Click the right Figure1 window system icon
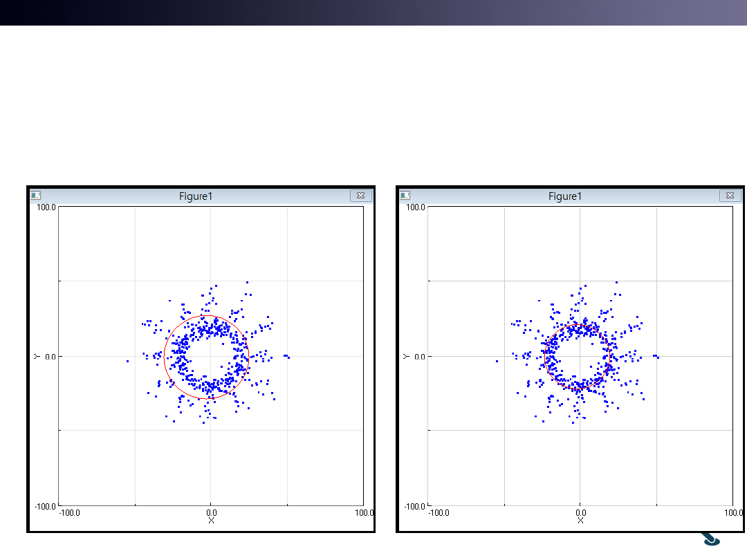Image resolution: width=747 pixels, height=560 pixels. pos(405,196)
